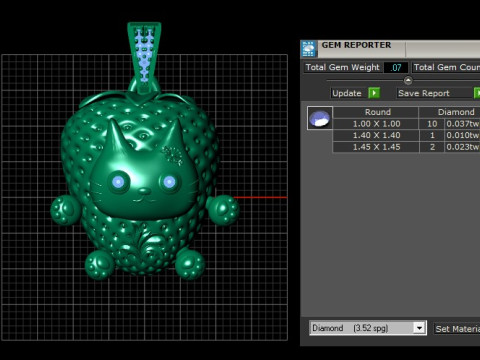Click the Set Material button

(457, 329)
